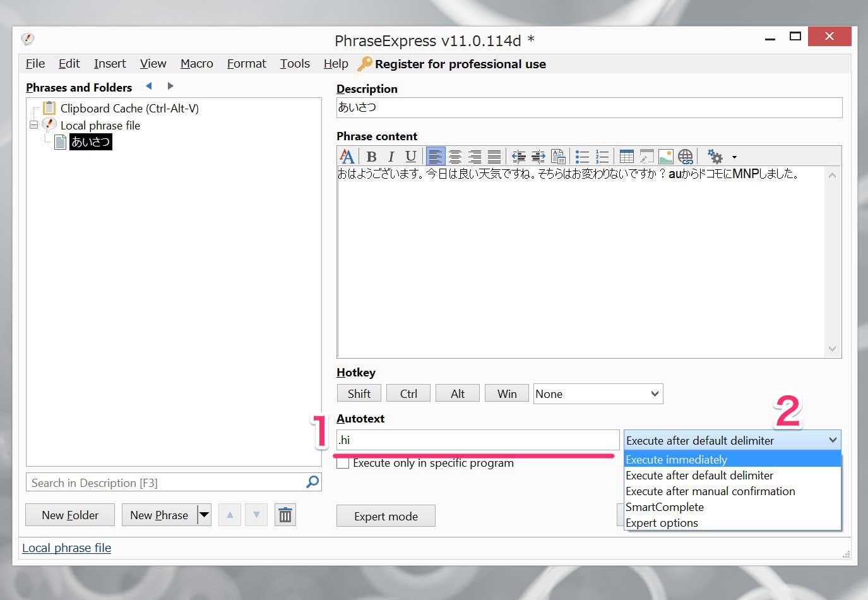Screen dimensions: 868x600
Task: Select Clipboard Cache tree item
Action: pos(129,108)
